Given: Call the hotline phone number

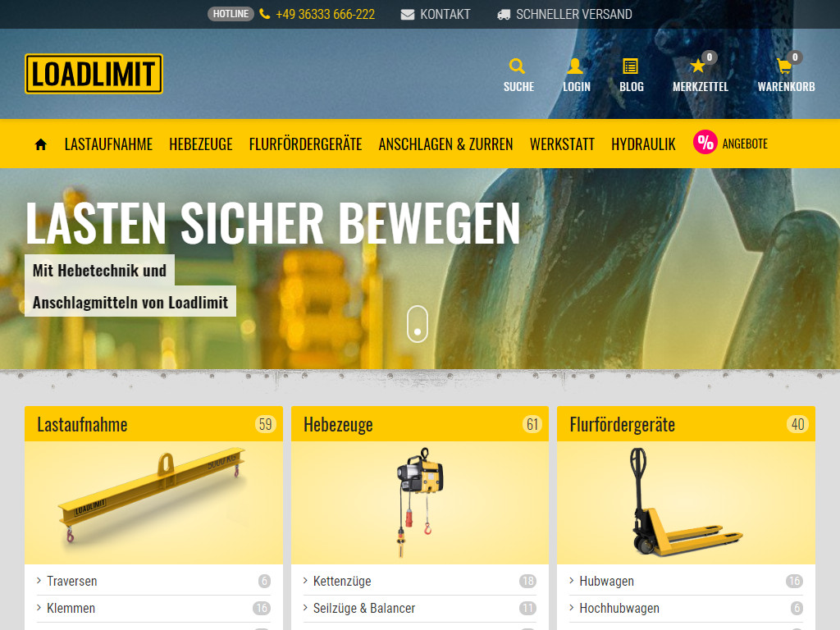Looking at the screenshot, I should 325,14.
